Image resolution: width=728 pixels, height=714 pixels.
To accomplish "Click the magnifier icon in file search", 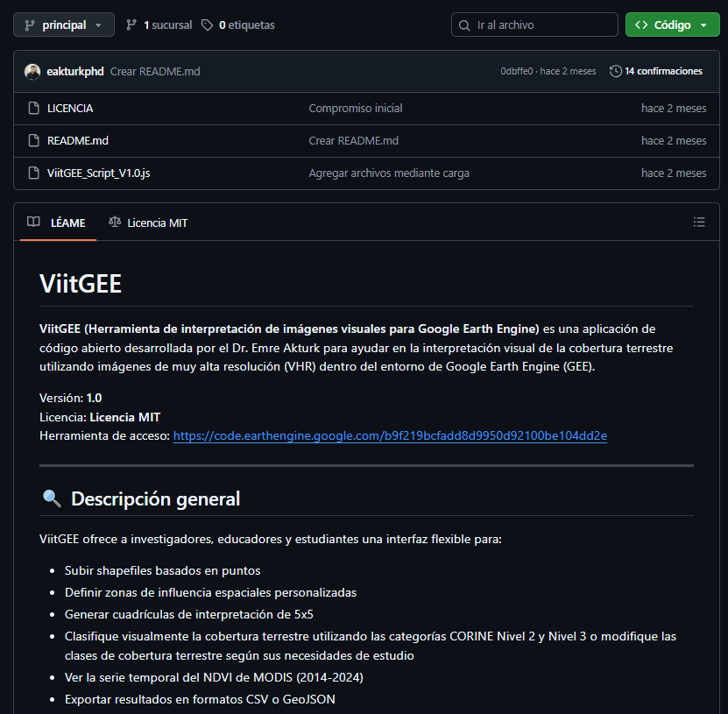I will (x=464, y=25).
